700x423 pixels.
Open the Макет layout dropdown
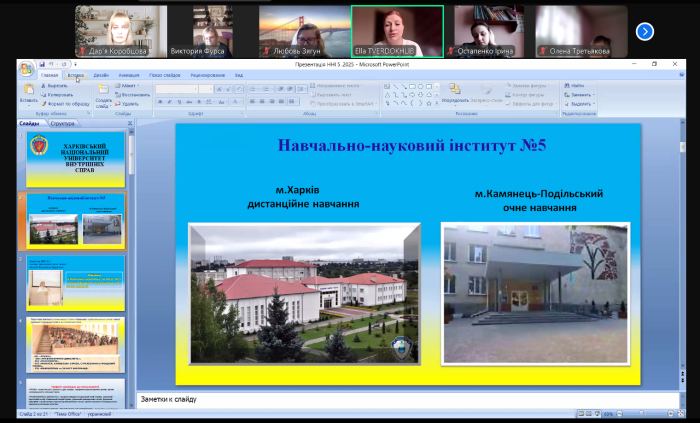[127, 86]
